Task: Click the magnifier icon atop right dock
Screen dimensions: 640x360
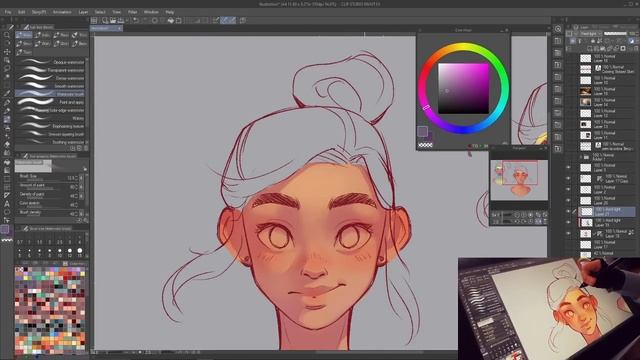Action: [558, 29]
